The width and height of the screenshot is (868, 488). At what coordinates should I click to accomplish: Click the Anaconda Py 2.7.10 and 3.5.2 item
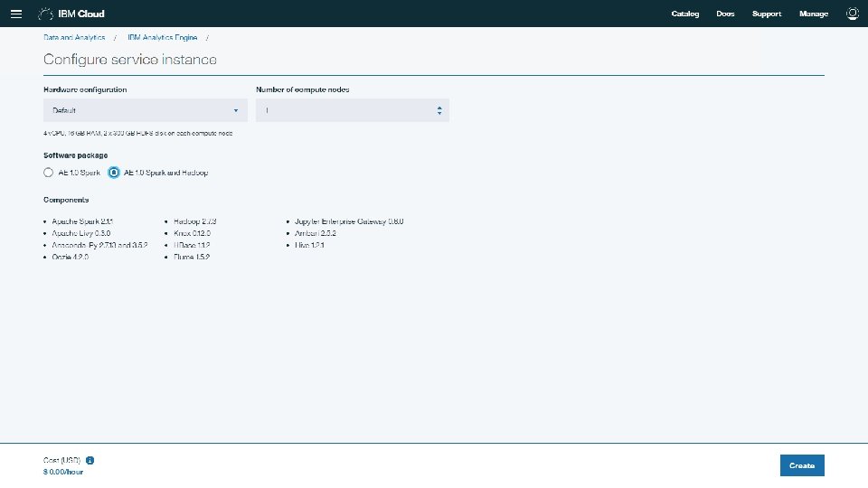pos(99,245)
